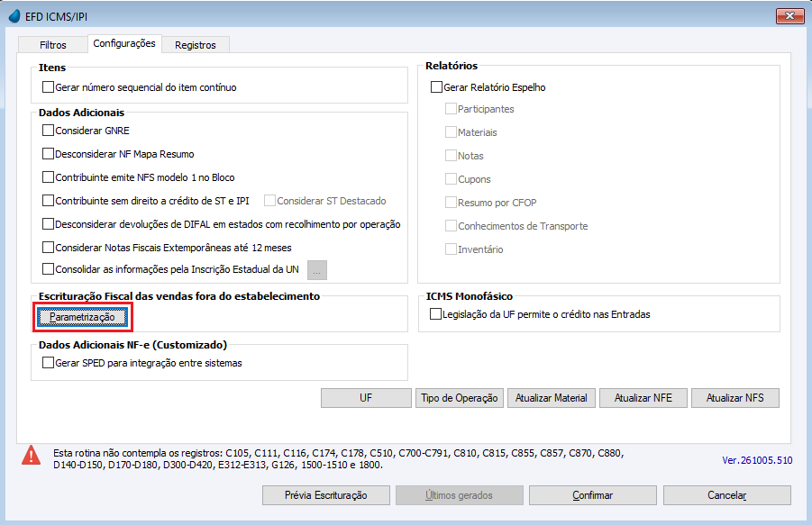
Task: Switch to the Filtros tab
Action: [x=53, y=45]
